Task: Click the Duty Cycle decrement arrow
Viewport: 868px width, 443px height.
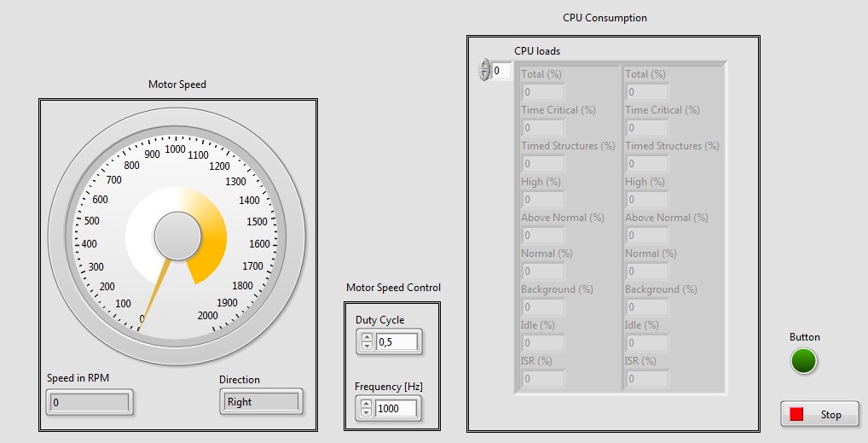Action: 367,347
